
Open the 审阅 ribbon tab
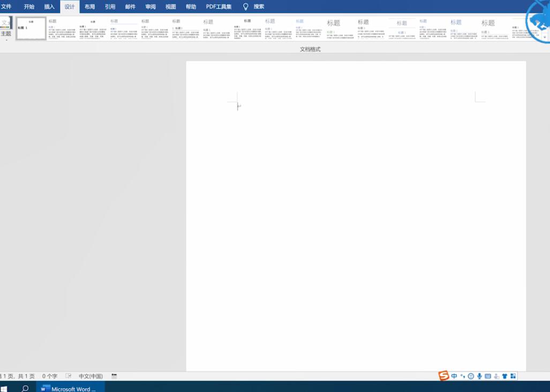(x=150, y=6)
